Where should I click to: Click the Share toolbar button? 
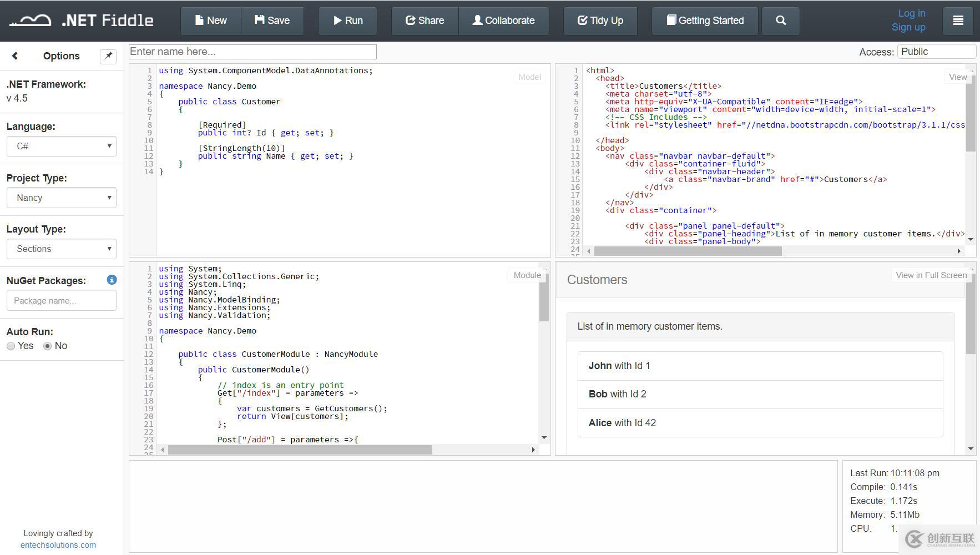pyautogui.click(x=425, y=21)
